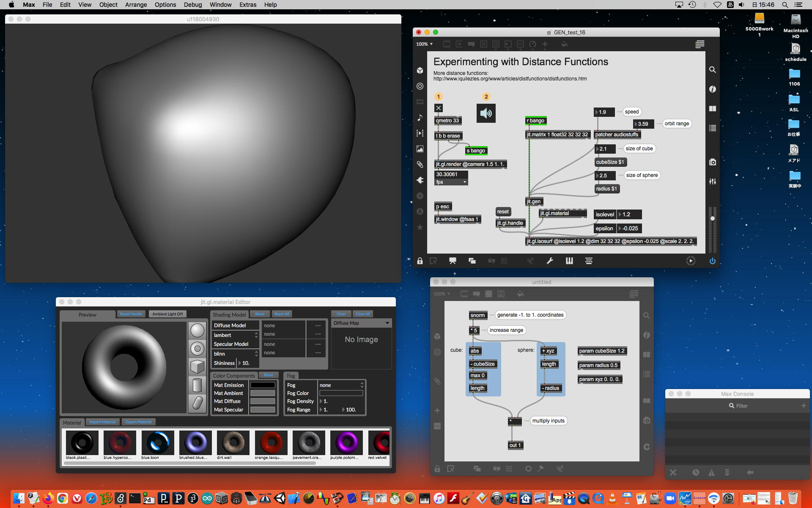Select the torus preview shape icon
This screenshot has height=508, width=812.
coord(197,348)
